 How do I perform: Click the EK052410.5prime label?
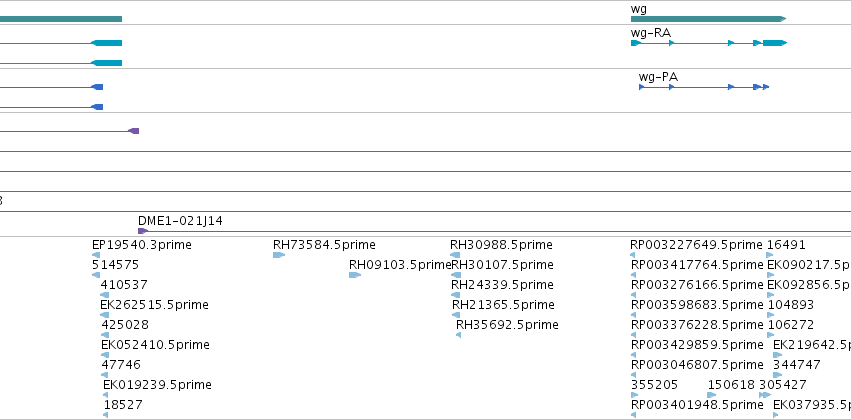(x=155, y=345)
